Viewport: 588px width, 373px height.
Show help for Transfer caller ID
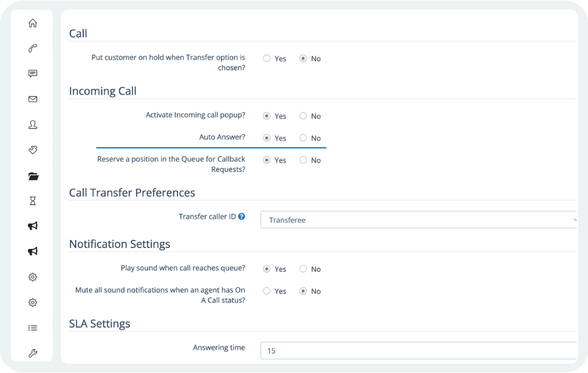point(242,217)
